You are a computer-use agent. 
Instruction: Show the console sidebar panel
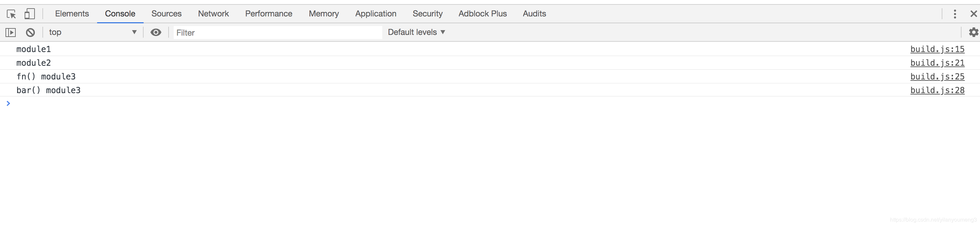[x=11, y=33]
